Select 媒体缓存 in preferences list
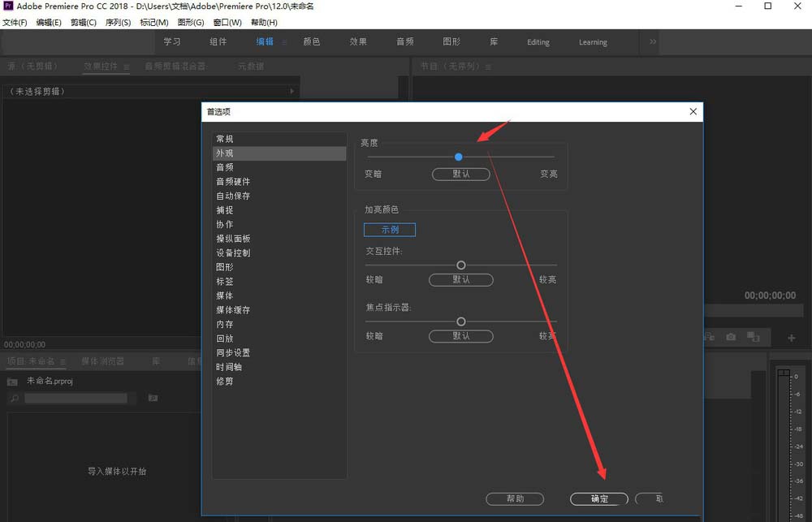812x522 pixels. tap(279, 309)
